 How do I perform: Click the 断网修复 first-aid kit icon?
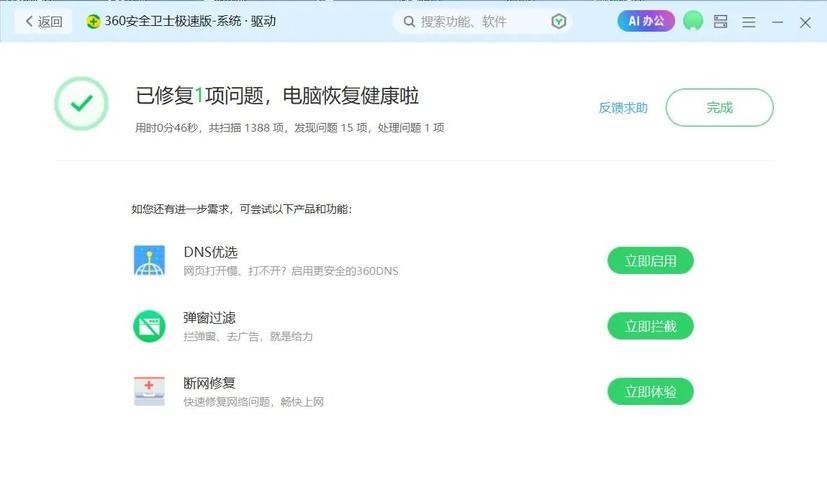149,391
